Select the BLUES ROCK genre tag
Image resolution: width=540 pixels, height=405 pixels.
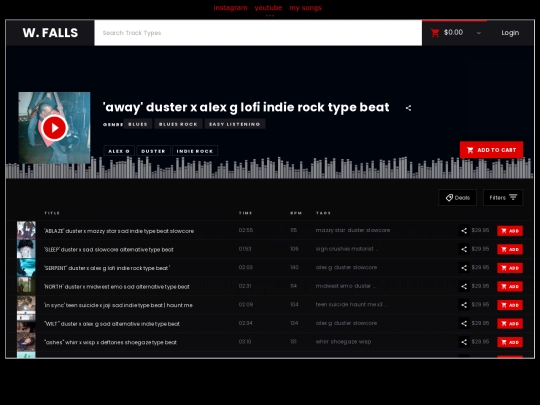(x=178, y=124)
